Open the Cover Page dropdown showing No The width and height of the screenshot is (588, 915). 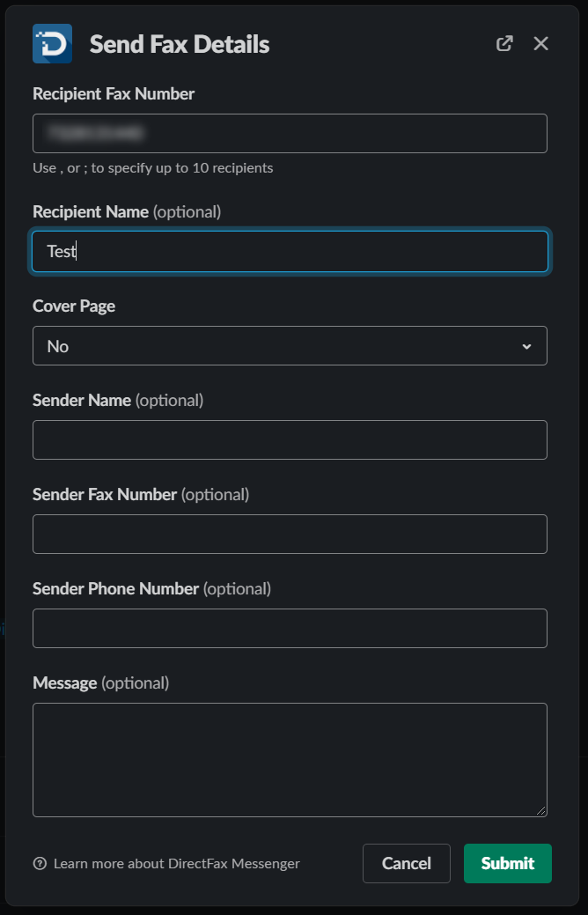[290, 346]
